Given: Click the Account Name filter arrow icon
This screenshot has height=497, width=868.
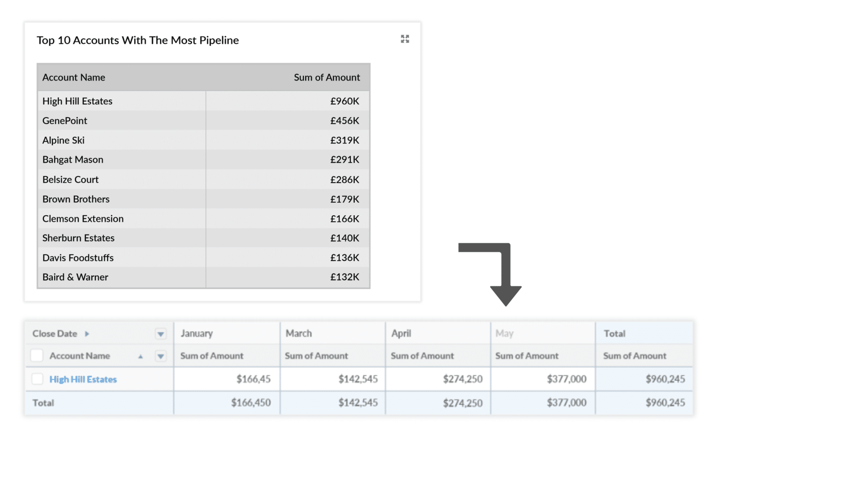Looking at the screenshot, I should click(x=160, y=356).
